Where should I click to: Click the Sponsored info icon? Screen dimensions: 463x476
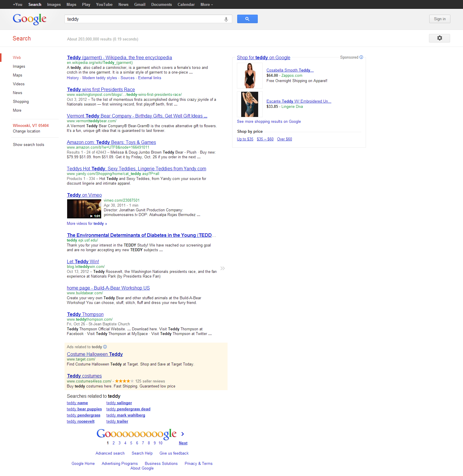tap(361, 57)
